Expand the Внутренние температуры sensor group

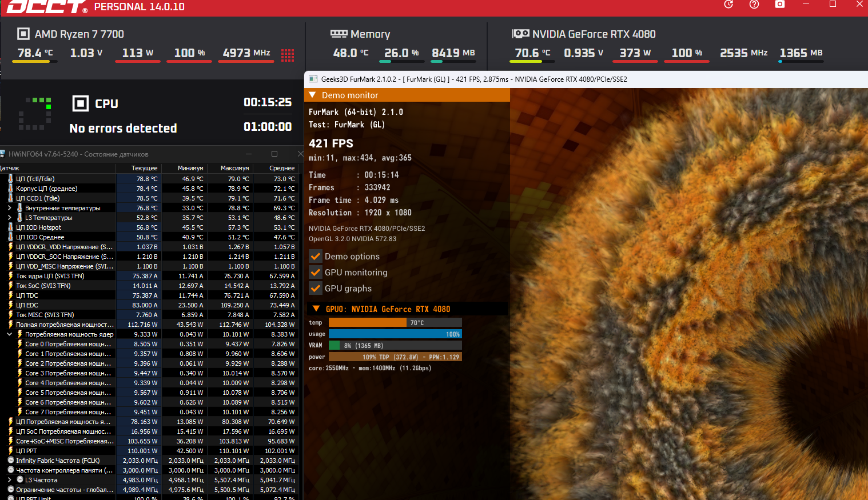tap(10, 208)
